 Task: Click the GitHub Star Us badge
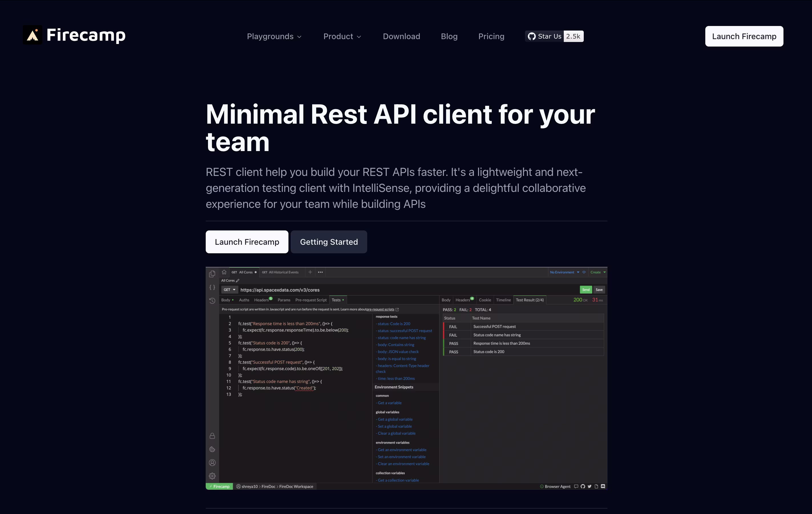(x=554, y=36)
